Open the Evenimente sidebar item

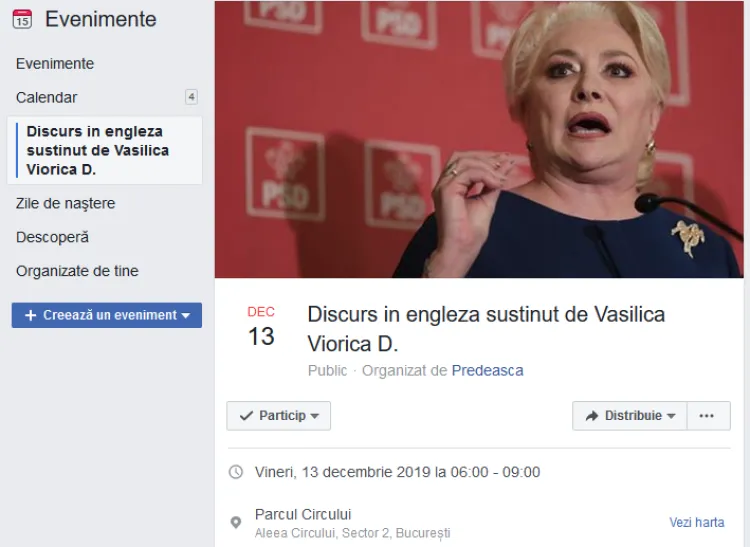pyautogui.click(x=55, y=64)
